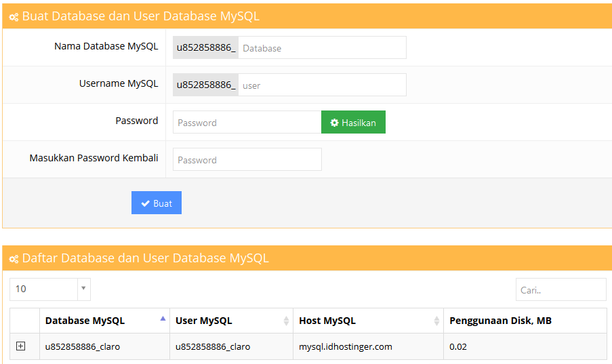Click the Masukkan Password Kembali label
The image size is (612, 364).
94,158
